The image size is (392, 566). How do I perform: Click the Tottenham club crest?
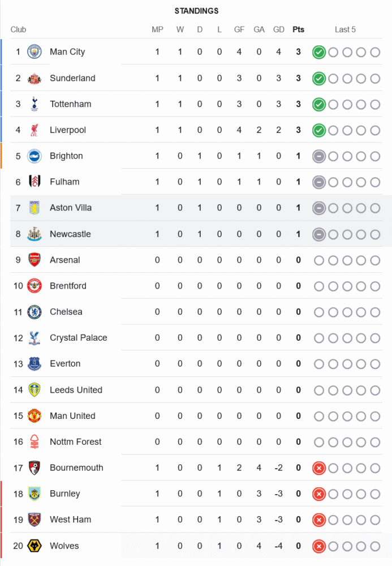pos(35,104)
